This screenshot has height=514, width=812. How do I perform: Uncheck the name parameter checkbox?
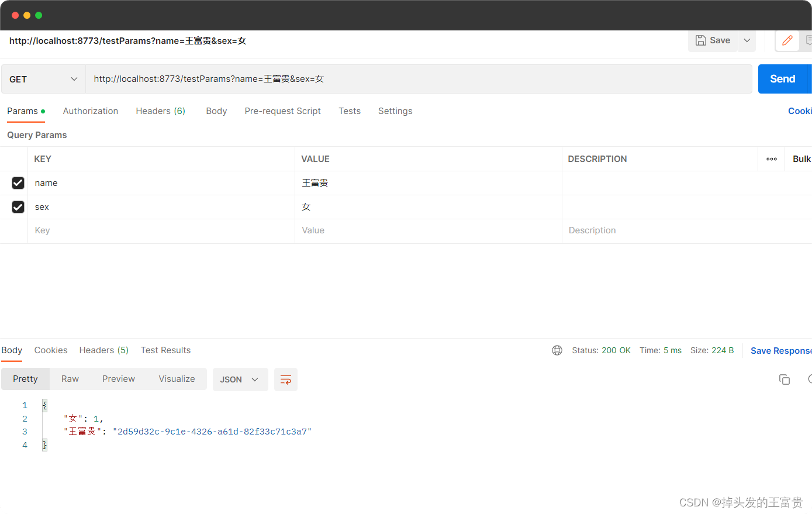(x=18, y=183)
